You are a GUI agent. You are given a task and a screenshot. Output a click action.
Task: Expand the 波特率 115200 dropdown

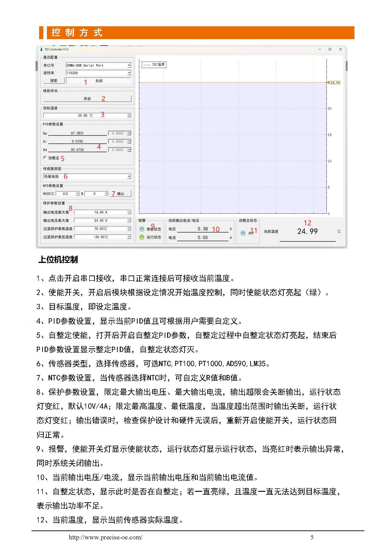[x=129, y=73]
